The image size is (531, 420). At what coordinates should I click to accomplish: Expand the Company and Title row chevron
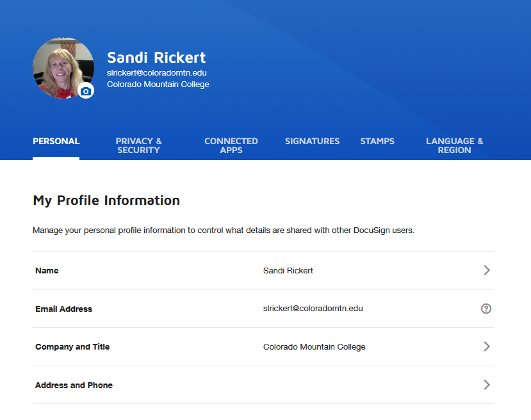point(487,346)
